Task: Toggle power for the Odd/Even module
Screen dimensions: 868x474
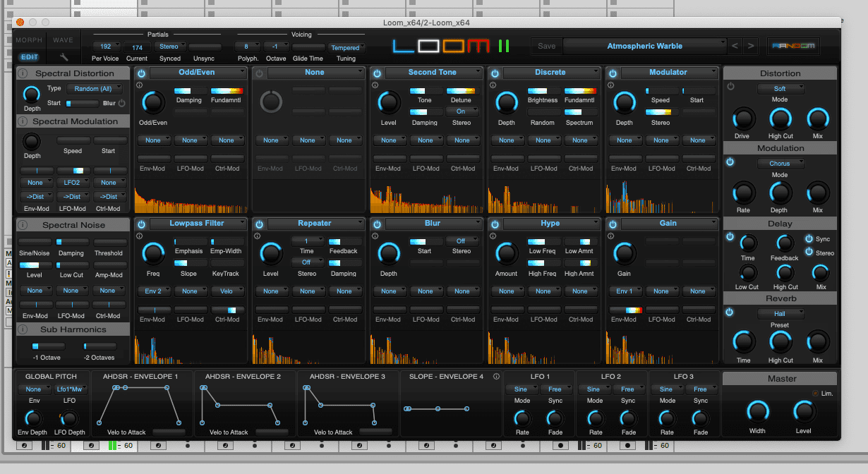Action: click(140, 73)
